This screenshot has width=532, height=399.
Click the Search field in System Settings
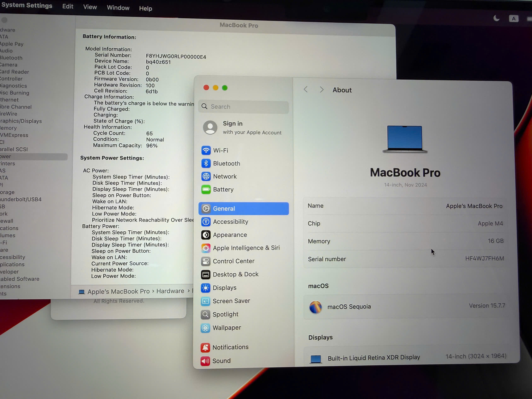click(243, 106)
